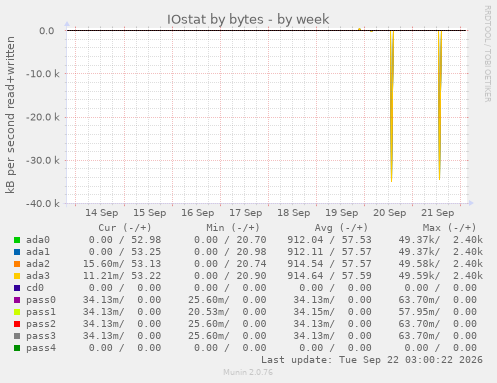Click the '-20.0 k' y-axis label
This screenshot has width=497, height=383.
click(x=43, y=117)
